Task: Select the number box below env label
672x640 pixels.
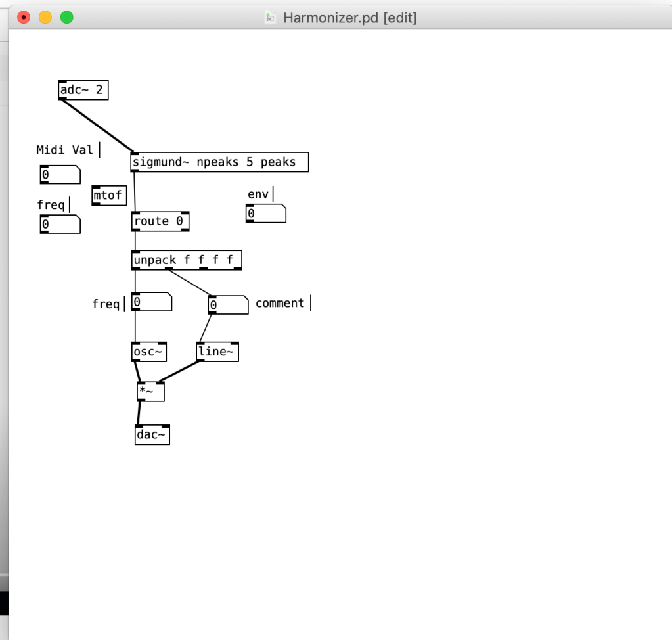Action: [x=265, y=214]
